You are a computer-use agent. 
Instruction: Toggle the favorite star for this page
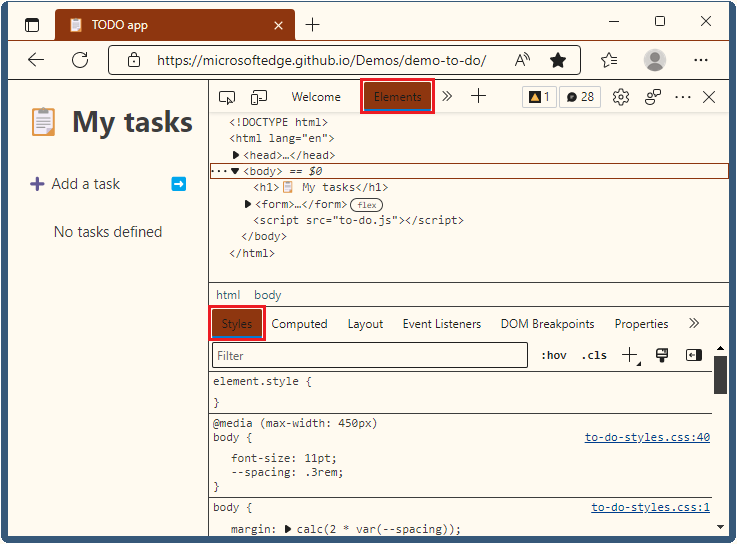(558, 60)
